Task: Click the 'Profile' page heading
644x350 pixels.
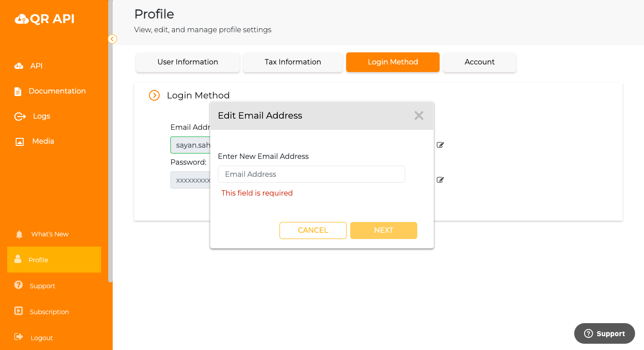Action: coord(154,14)
